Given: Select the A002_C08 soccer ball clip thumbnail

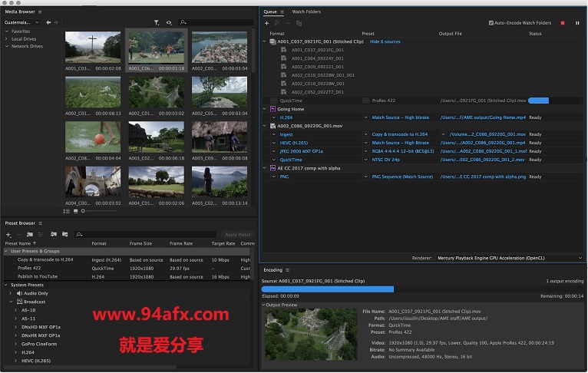Looking at the screenshot, I should pyautogui.click(x=93, y=137).
